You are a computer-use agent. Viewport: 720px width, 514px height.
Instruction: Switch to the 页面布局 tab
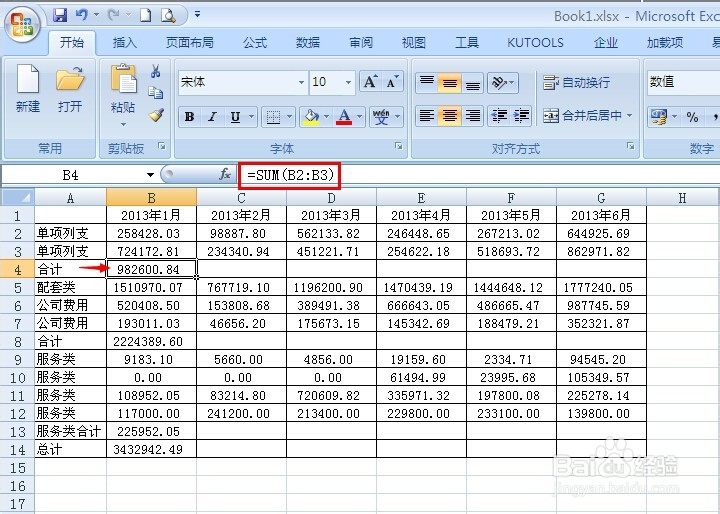pyautogui.click(x=190, y=43)
